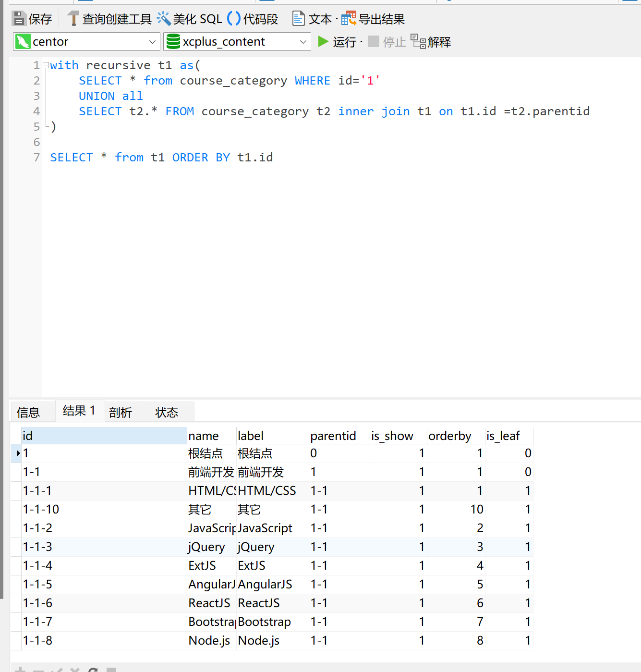
Task: Select the id cell with value 1-1-10
Action: click(41, 509)
